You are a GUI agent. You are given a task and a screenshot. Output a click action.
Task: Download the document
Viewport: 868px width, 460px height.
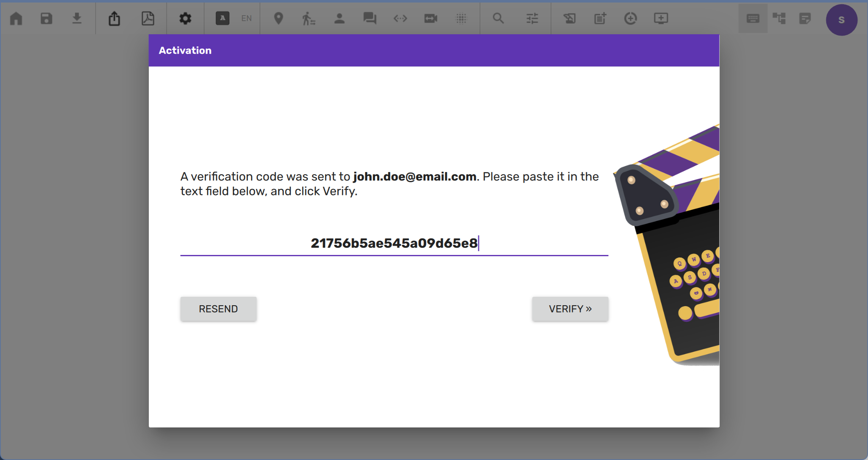[77, 19]
